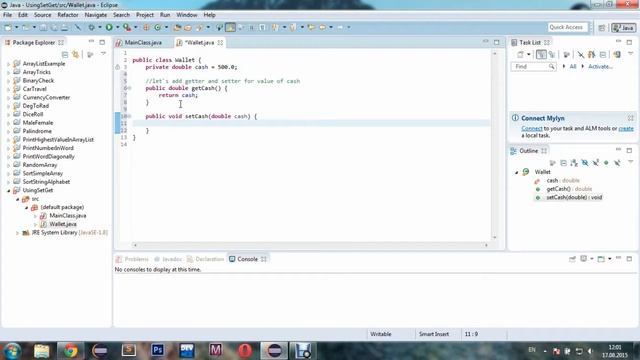Click the All filter link
640x360 pixels.
pyautogui.click(x=573, y=66)
